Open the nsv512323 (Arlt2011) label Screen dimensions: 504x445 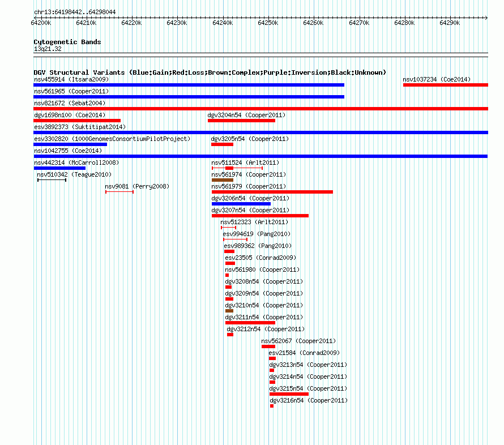[254, 222]
